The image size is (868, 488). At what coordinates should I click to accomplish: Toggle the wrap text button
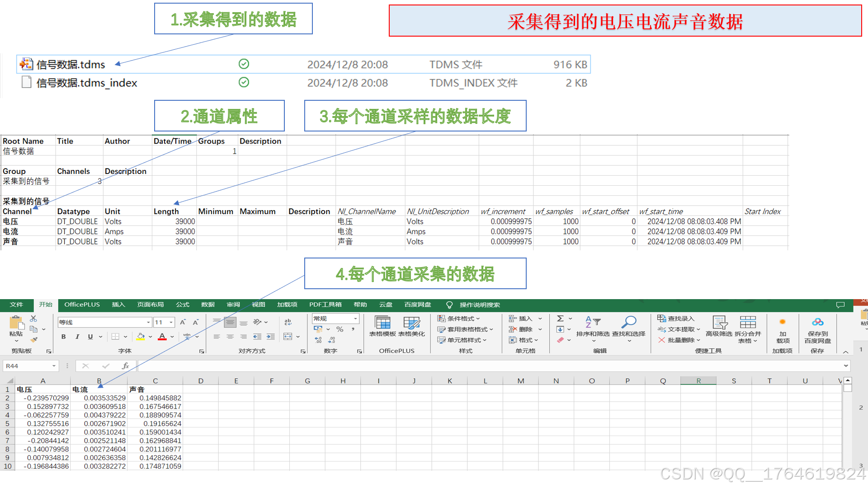coord(288,322)
